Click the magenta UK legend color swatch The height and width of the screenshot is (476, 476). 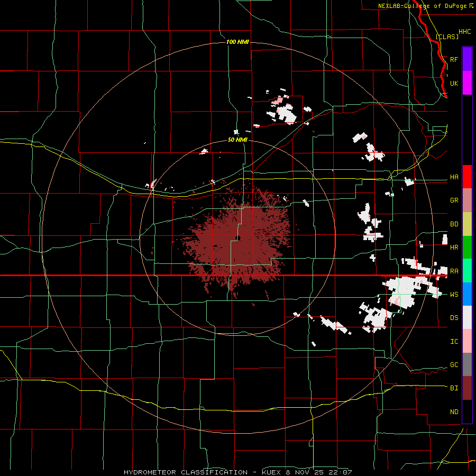tap(467, 83)
